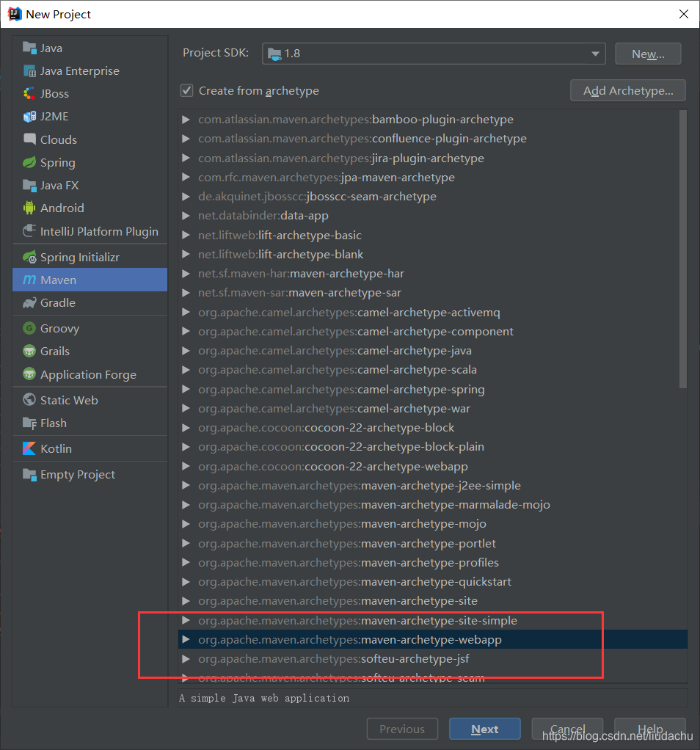700x750 pixels.
Task: Click the IntelliJ logo in title bar
Action: point(15,14)
